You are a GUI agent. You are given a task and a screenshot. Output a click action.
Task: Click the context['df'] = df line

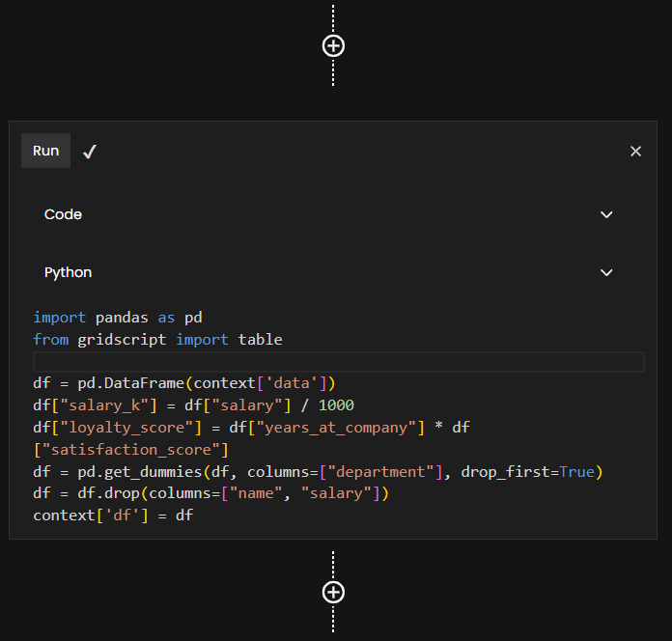point(113,516)
